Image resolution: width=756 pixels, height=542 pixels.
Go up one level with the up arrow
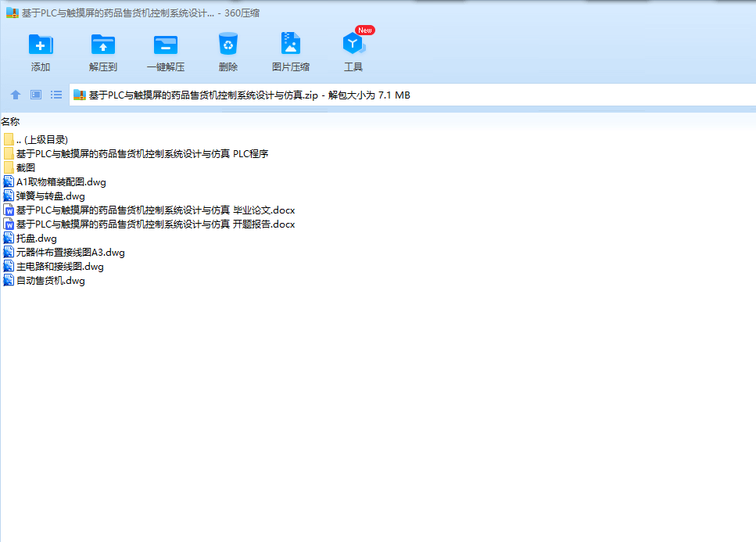tap(16, 95)
